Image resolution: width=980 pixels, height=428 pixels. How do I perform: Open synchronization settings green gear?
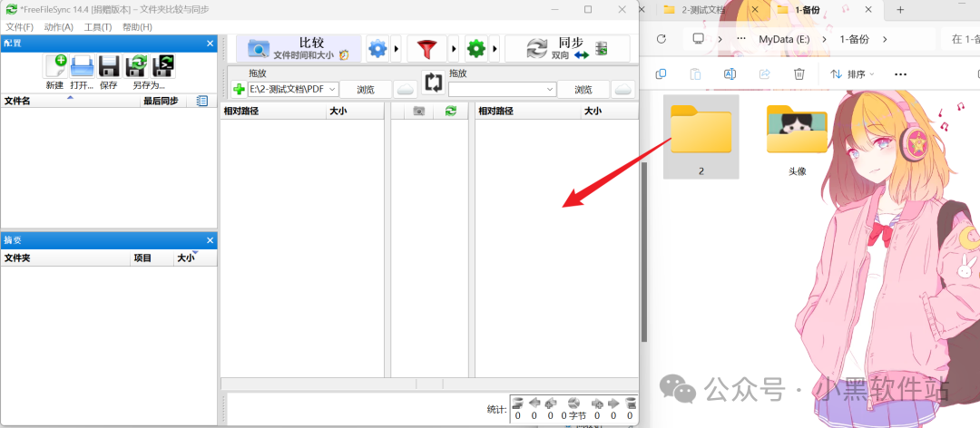(x=476, y=49)
